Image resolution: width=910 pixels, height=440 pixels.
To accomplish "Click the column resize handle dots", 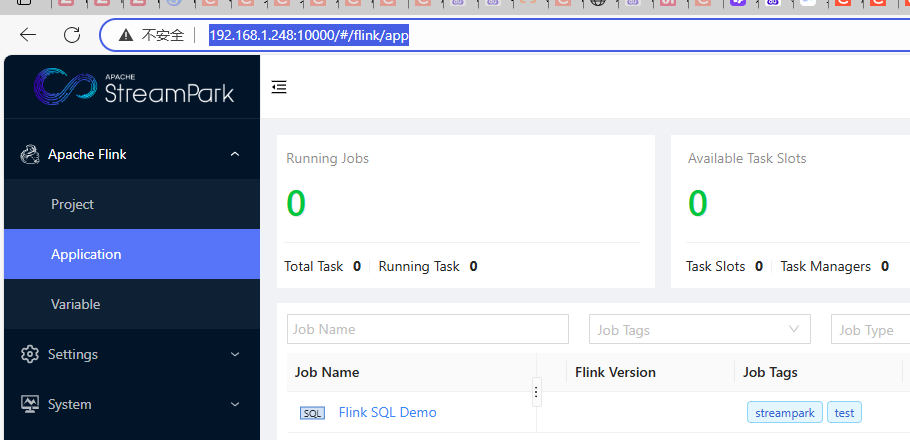I will coord(536,392).
